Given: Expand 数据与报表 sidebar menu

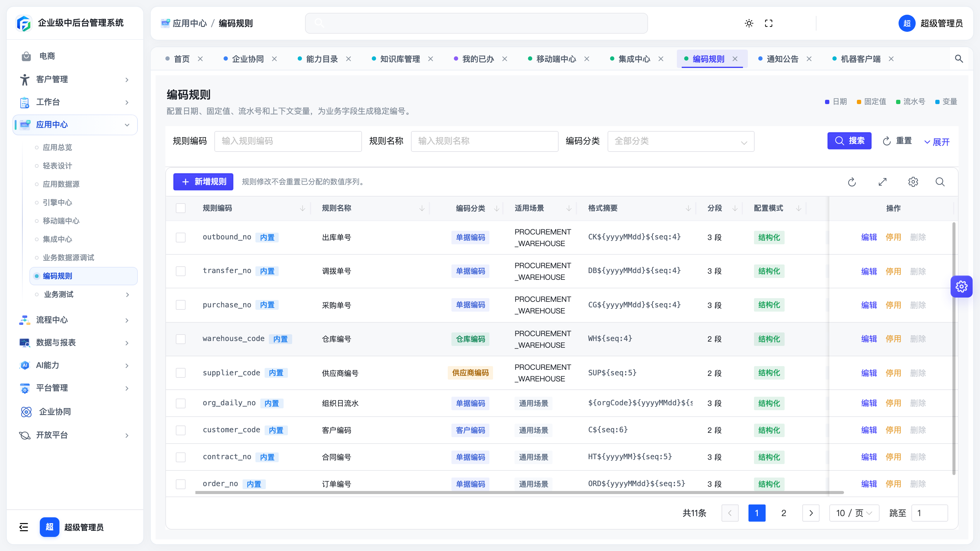Looking at the screenshot, I should [x=75, y=343].
